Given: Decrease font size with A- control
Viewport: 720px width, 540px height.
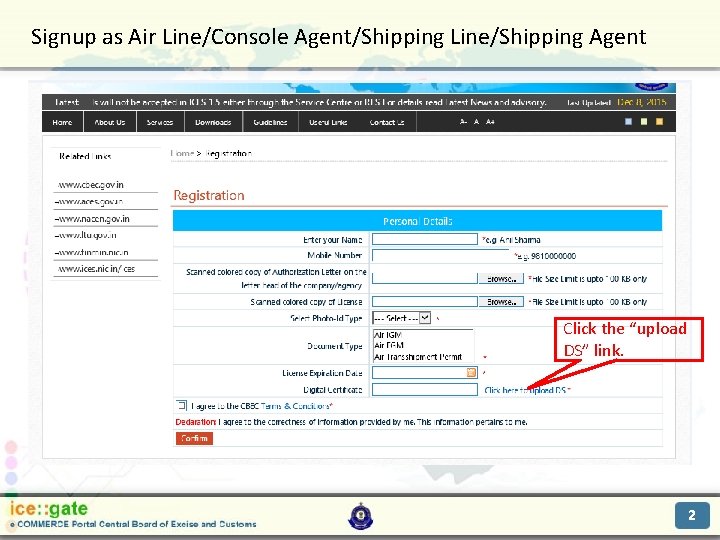Looking at the screenshot, I should 463,122.
